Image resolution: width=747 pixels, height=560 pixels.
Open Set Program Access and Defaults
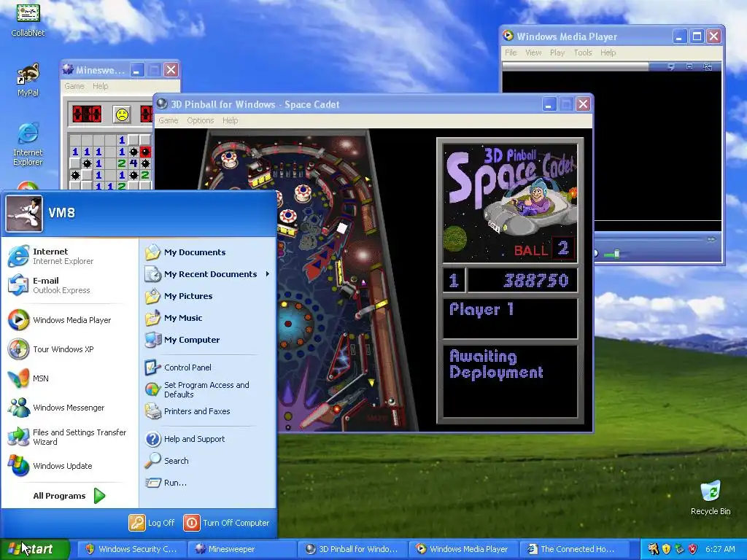pos(208,389)
